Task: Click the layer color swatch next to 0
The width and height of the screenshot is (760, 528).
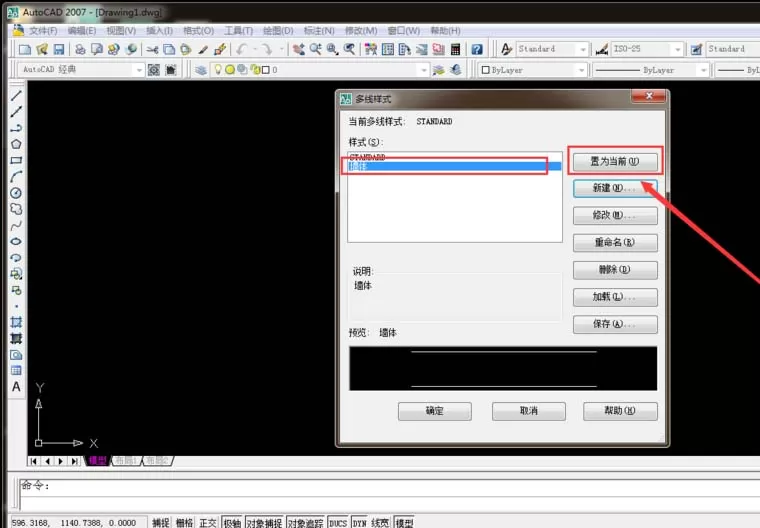Action: point(266,70)
